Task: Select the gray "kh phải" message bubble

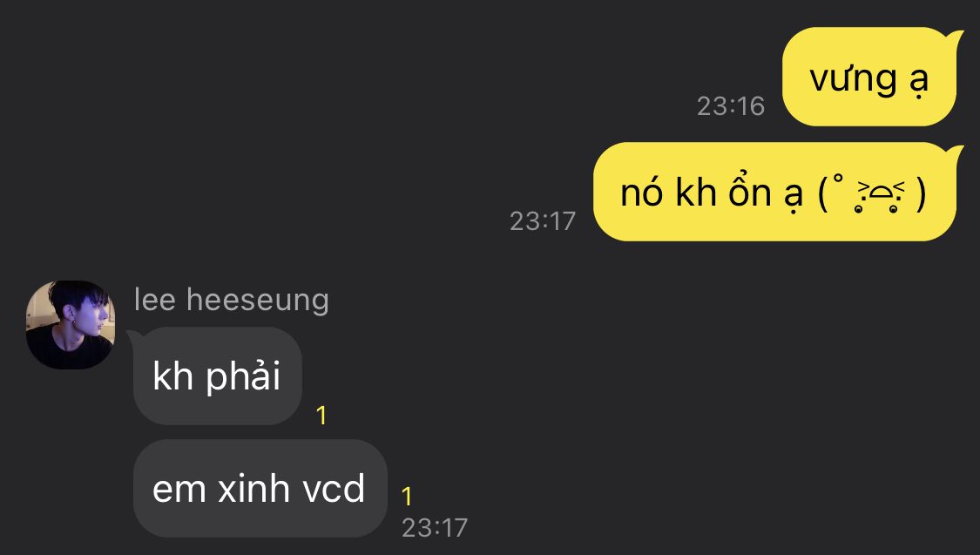Action: point(218,376)
